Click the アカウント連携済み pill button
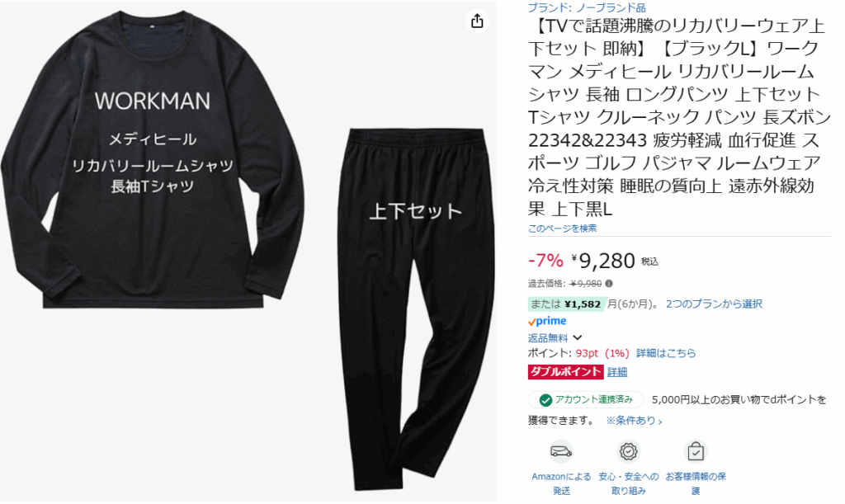This screenshot has width=845, height=504. 586,400
